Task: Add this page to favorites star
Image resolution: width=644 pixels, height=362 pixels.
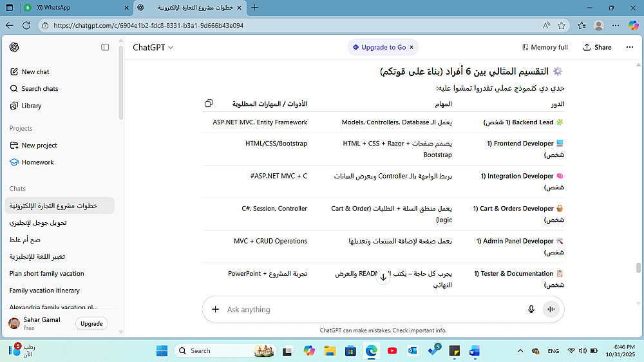Action: click(562, 26)
